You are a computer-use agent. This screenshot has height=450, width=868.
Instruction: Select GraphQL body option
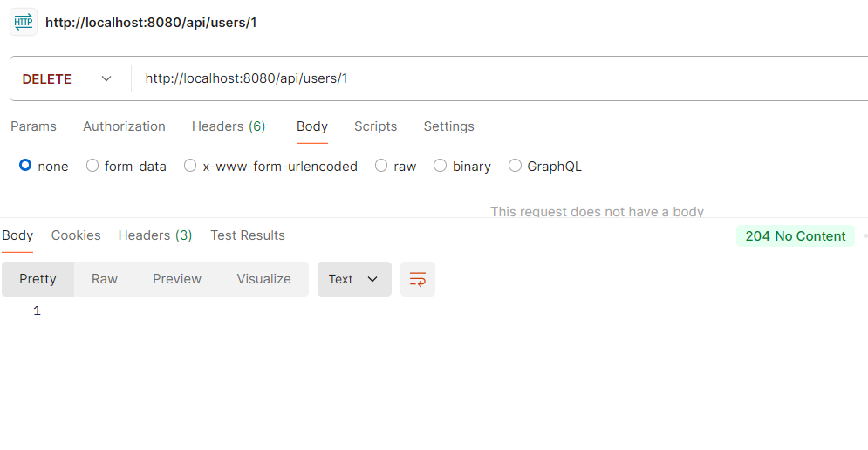516,166
